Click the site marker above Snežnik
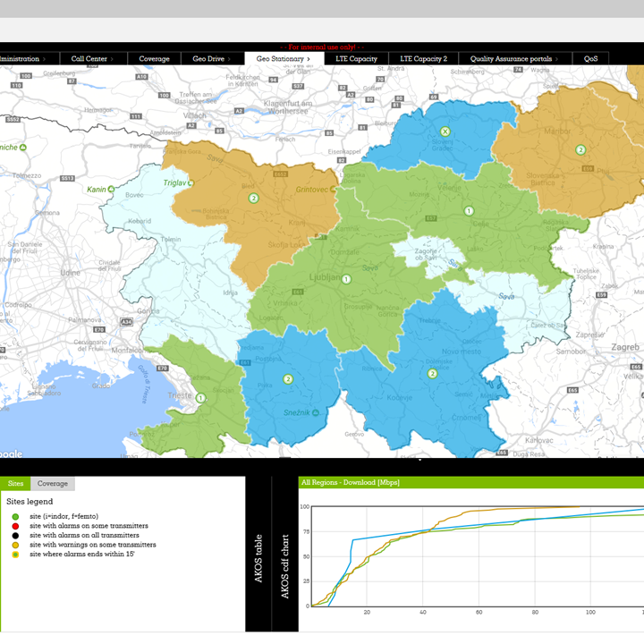This screenshot has height=644, width=644. coord(288,379)
